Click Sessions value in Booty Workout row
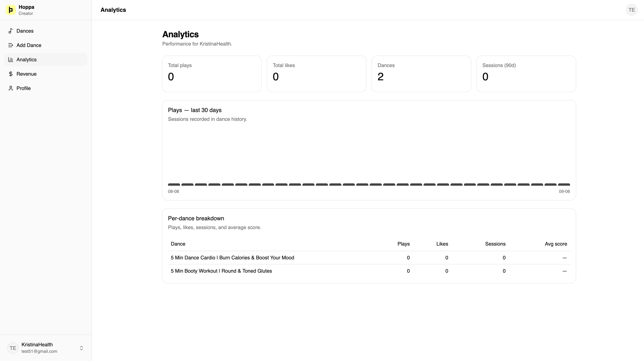This screenshot has width=644, height=361. [504, 271]
